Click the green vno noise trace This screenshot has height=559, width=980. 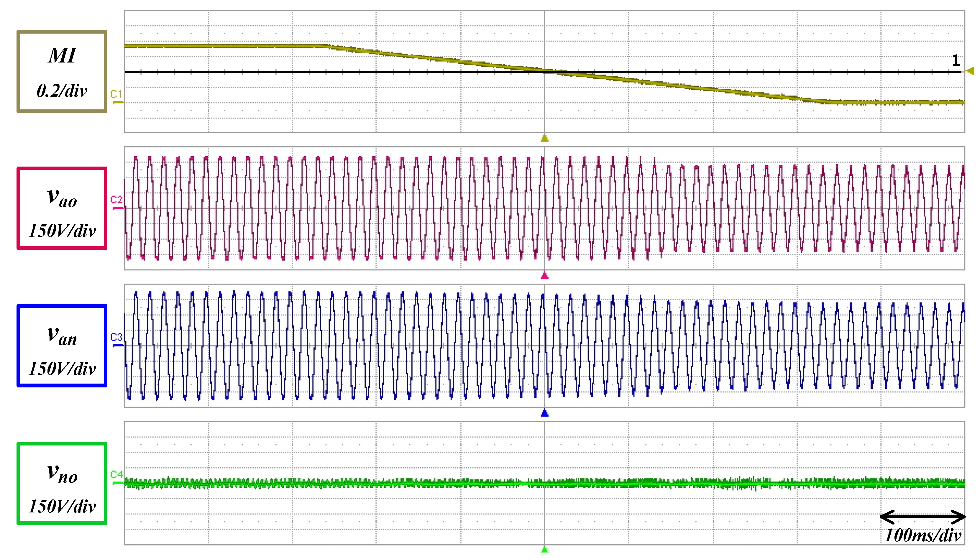pyautogui.click(x=346, y=483)
